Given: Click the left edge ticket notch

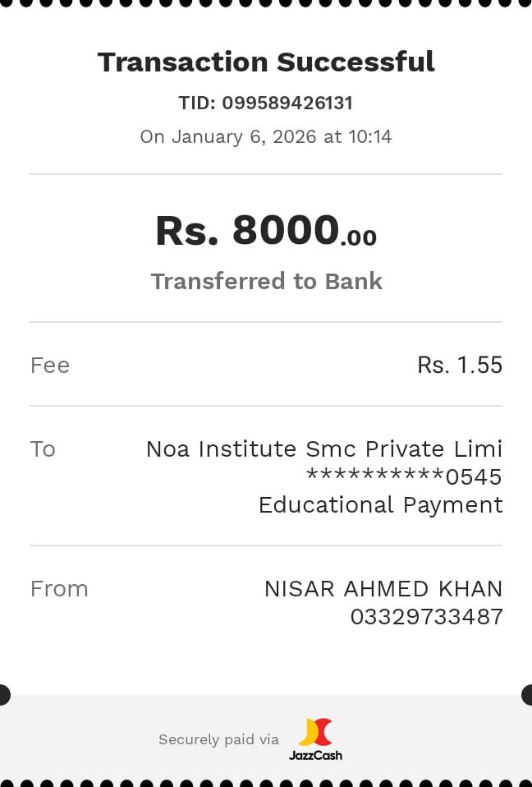Looking at the screenshot, I should (3, 695).
